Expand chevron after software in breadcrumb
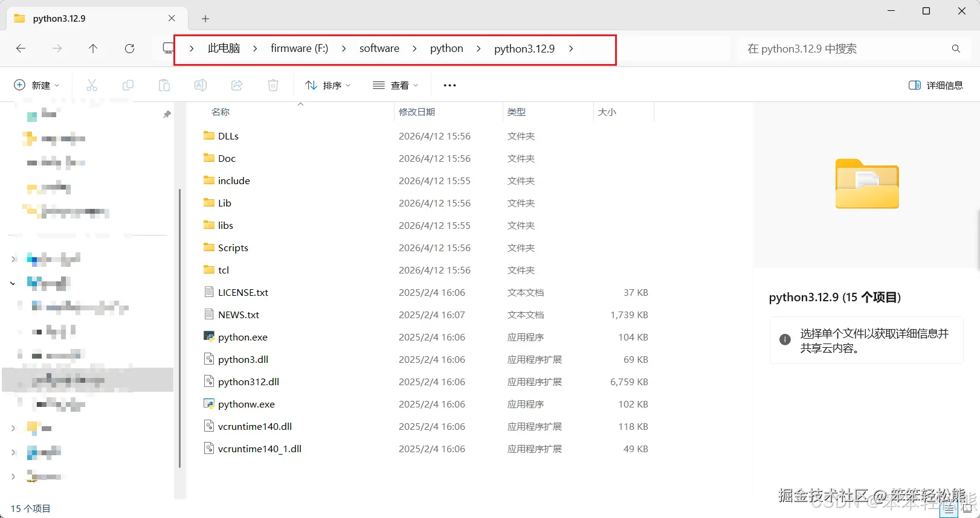This screenshot has height=518, width=980. 414,48
